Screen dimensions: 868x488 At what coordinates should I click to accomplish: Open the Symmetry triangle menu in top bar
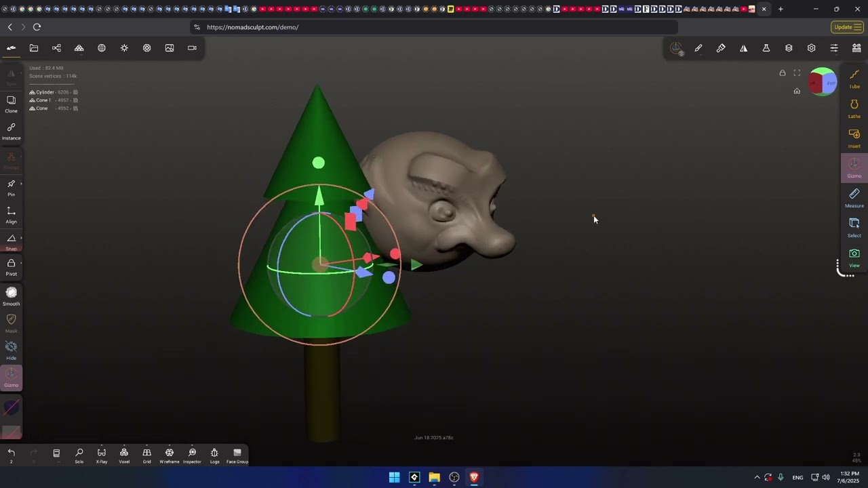tap(744, 48)
